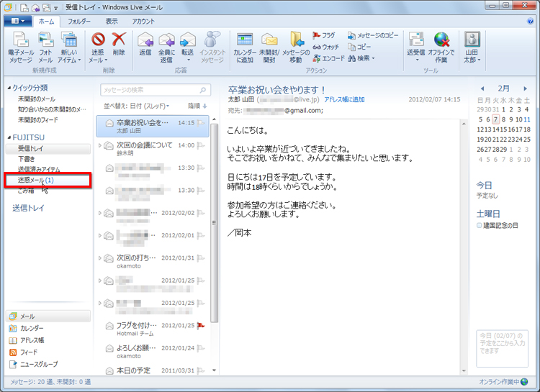Delete the message with 削除 button
The height and width of the screenshot is (392, 540).
119,44
